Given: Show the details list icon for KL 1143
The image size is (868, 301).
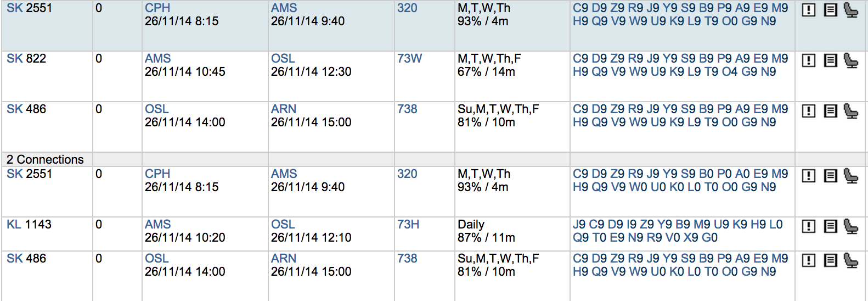Looking at the screenshot, I should click(x=830, y=226).
